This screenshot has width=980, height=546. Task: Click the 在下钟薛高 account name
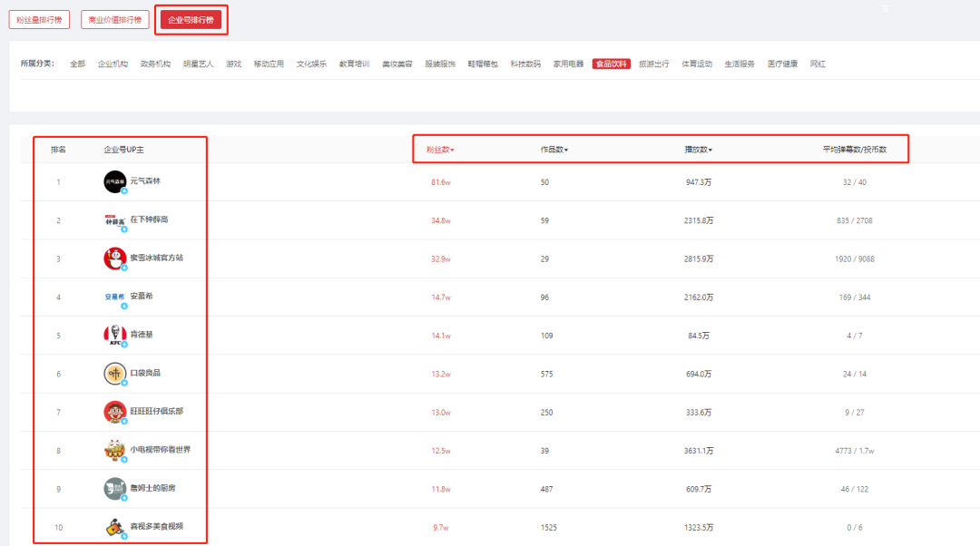[x=149, y=219]
